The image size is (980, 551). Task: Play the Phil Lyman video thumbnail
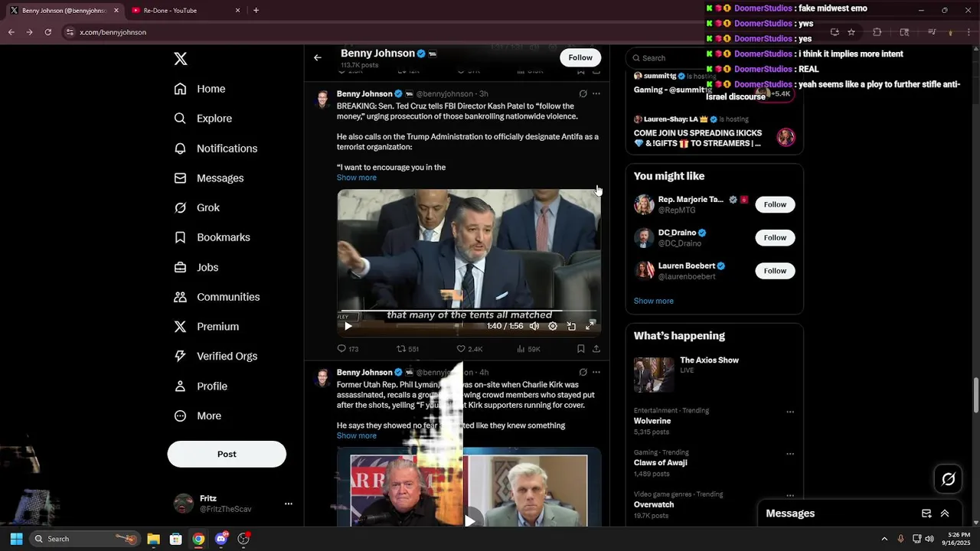coord(469,520)
